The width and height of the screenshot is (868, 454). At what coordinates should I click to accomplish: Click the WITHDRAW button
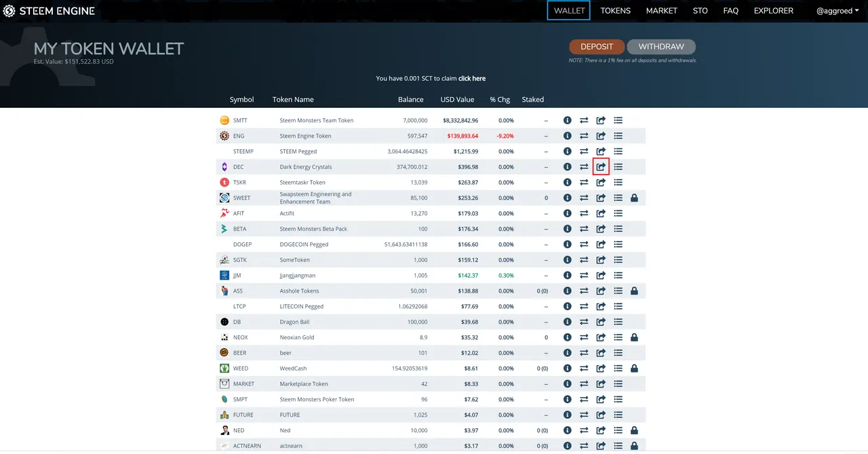coord(661,47)
